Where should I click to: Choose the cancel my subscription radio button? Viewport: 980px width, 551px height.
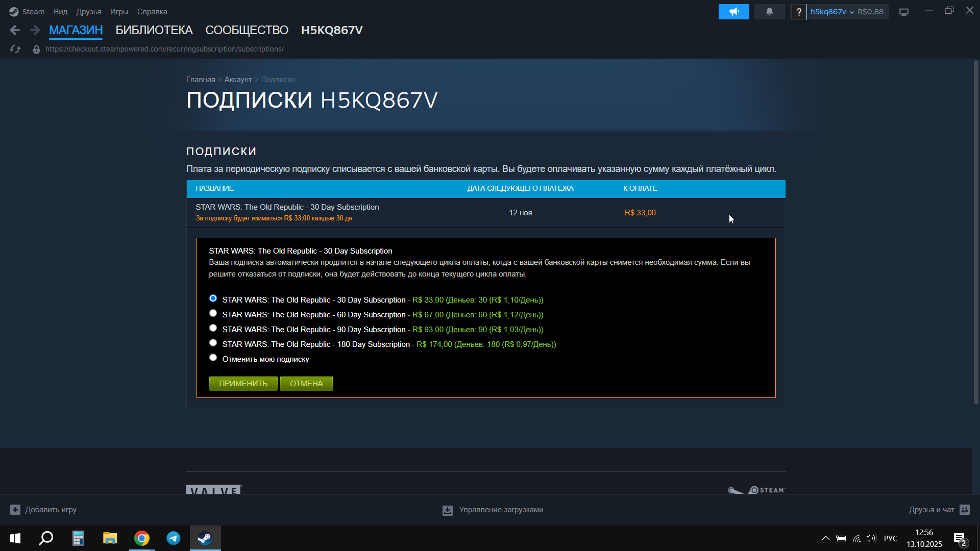coord(213,358)
